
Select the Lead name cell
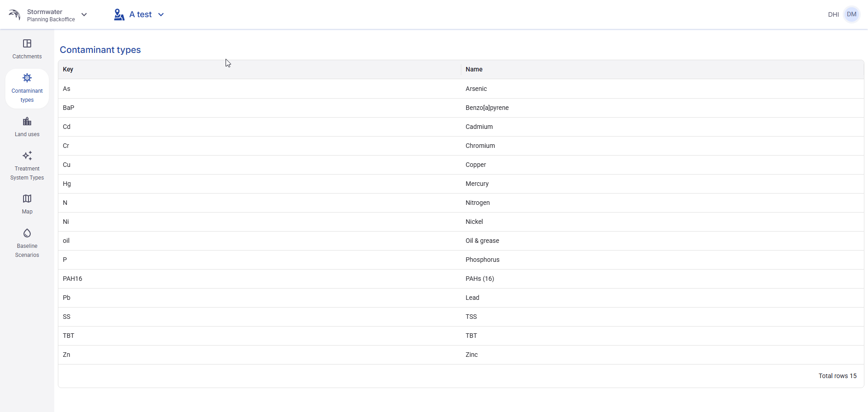point(662,298)
